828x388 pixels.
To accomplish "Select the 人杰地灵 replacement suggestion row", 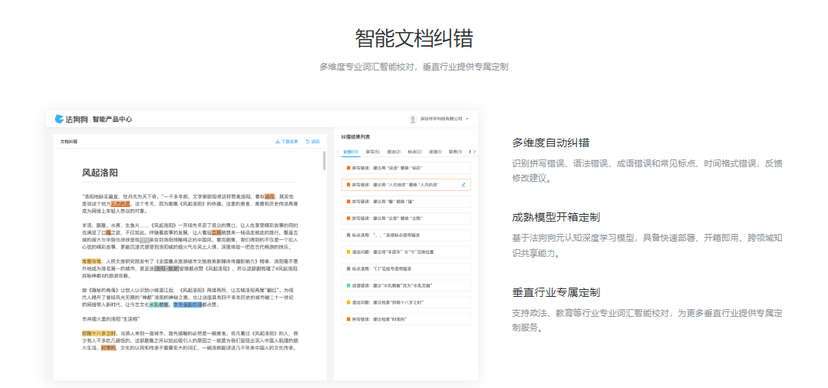I will point(406,185).
